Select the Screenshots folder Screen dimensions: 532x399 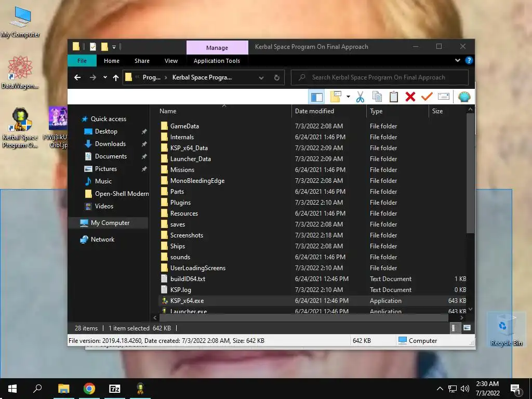[187, 235]
